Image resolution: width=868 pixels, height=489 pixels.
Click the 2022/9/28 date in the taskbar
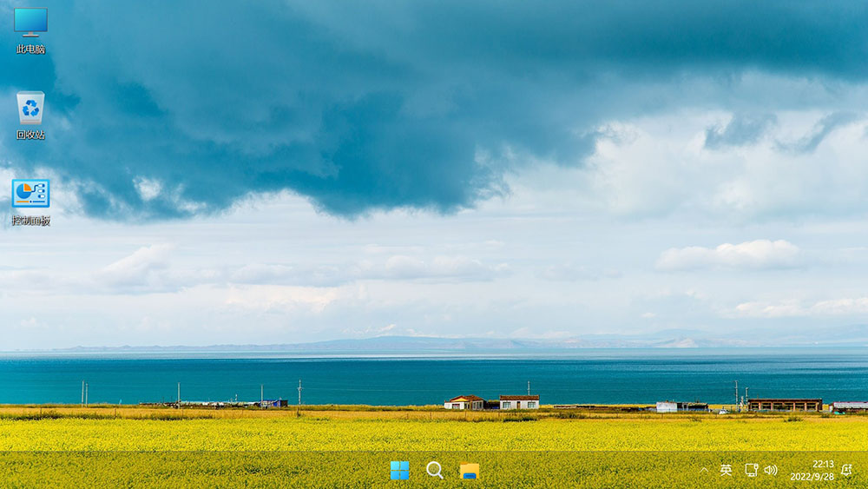(811, 477)
